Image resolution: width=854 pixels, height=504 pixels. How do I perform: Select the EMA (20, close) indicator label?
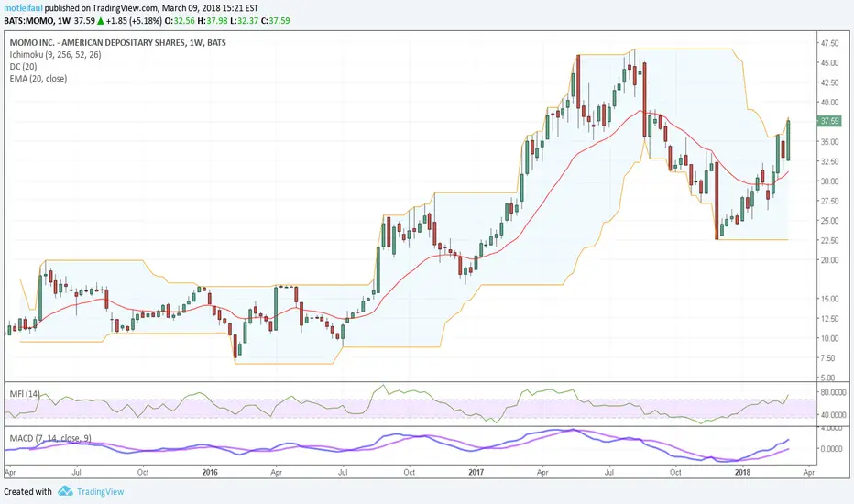(x=38, y=79)
